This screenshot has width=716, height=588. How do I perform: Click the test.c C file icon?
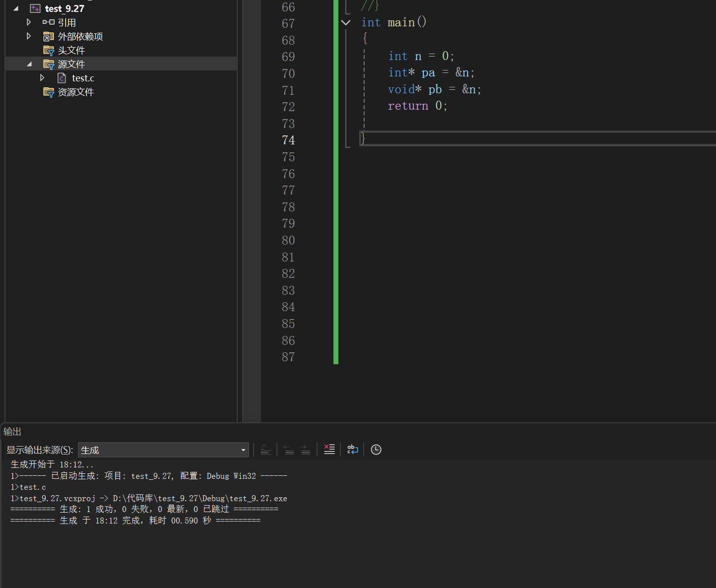click(x=62, y=78)
